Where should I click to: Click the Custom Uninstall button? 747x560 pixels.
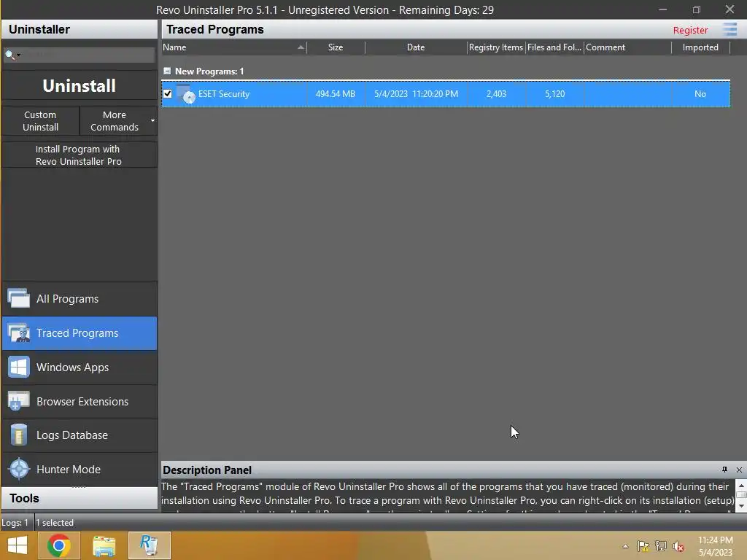point(41,121)
